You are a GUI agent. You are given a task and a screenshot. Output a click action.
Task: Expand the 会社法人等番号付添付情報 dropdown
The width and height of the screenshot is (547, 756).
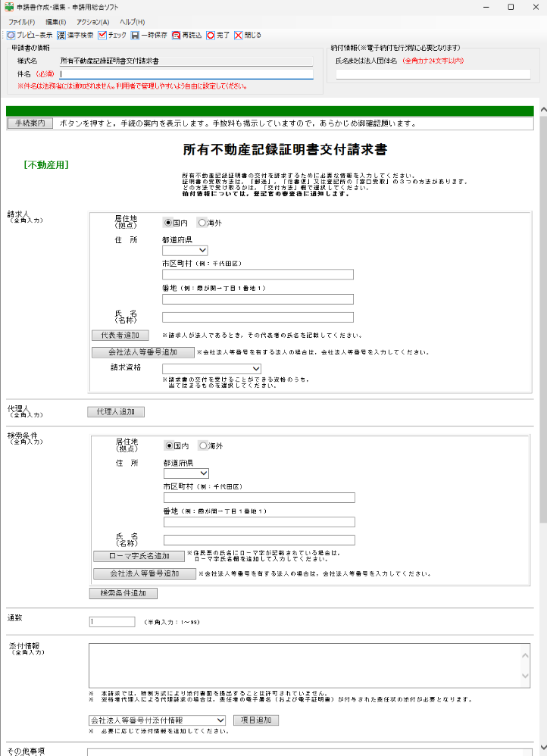coord(157,720)
